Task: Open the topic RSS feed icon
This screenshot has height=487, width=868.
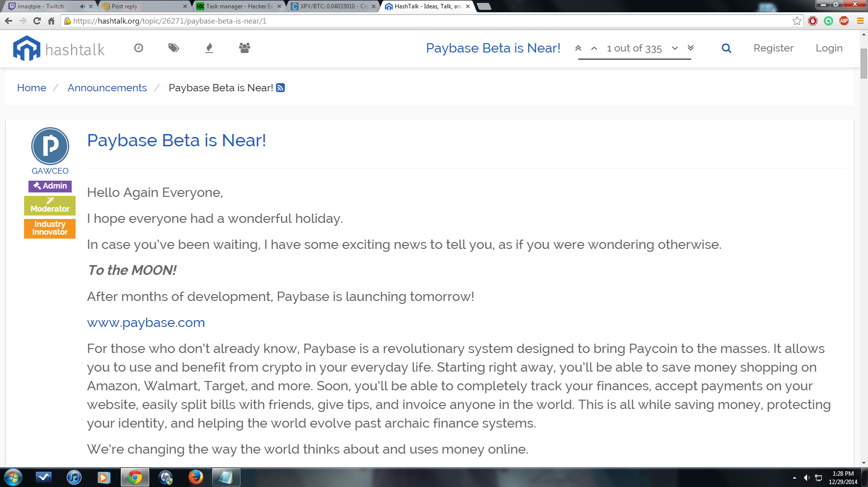Action: pos(280,88)
